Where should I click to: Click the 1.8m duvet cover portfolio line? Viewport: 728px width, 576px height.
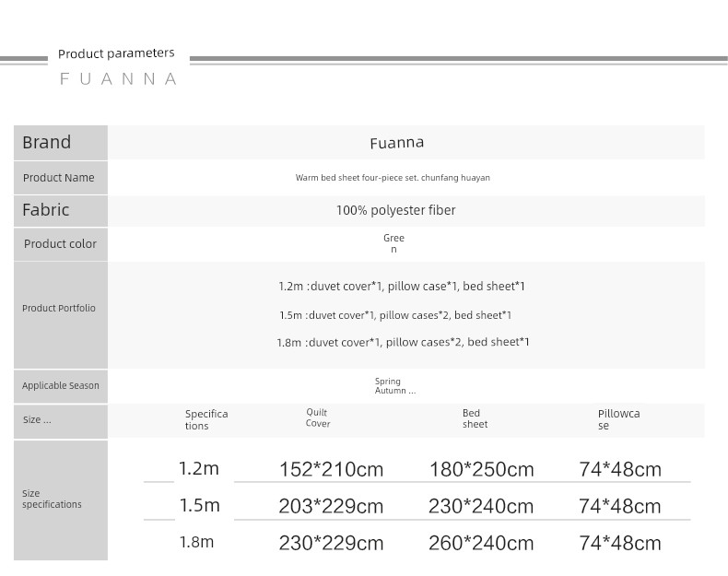click(403, 343)
